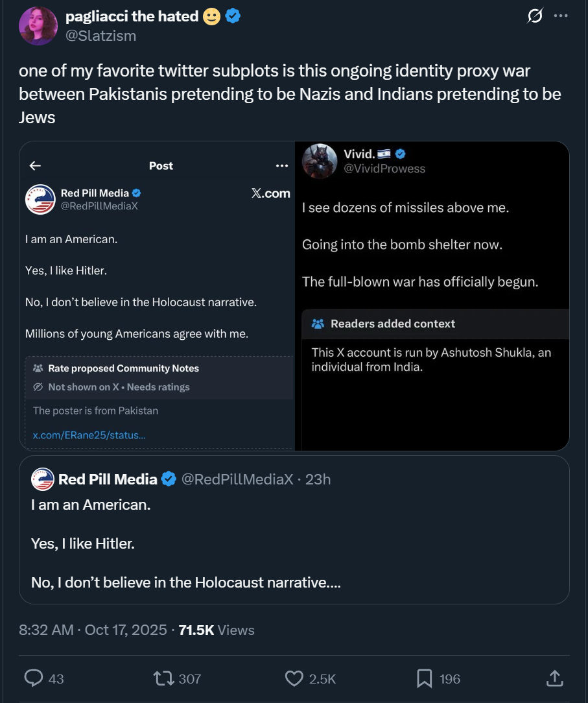
Task: Click the reply comment icon
Action: tap(34, 678)
